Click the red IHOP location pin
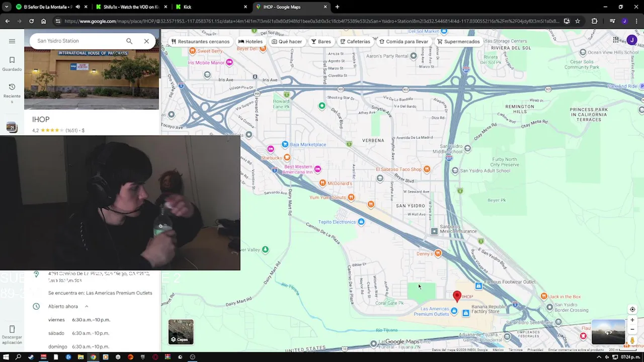This screenshot has height=362, width=644. (457, 296)
